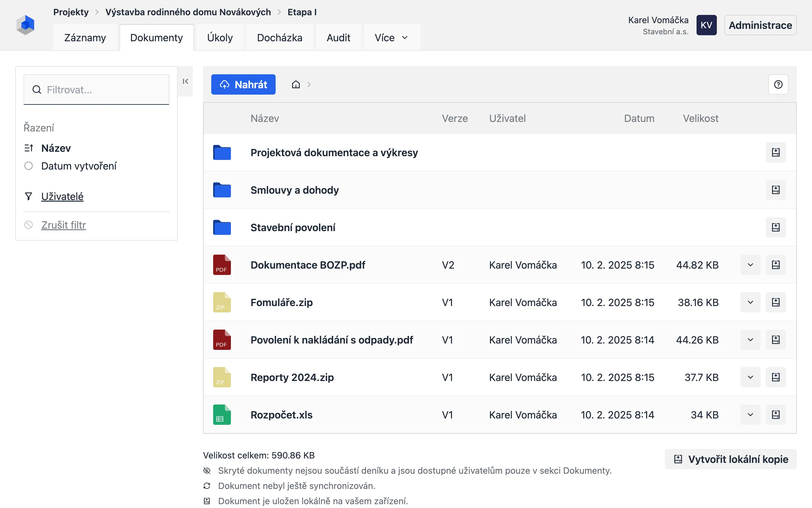Viewport: 812px width, 508px height.
Task: Go to Projekty breadcrumb
Action: pyautogui.click(x=71, y=12)
